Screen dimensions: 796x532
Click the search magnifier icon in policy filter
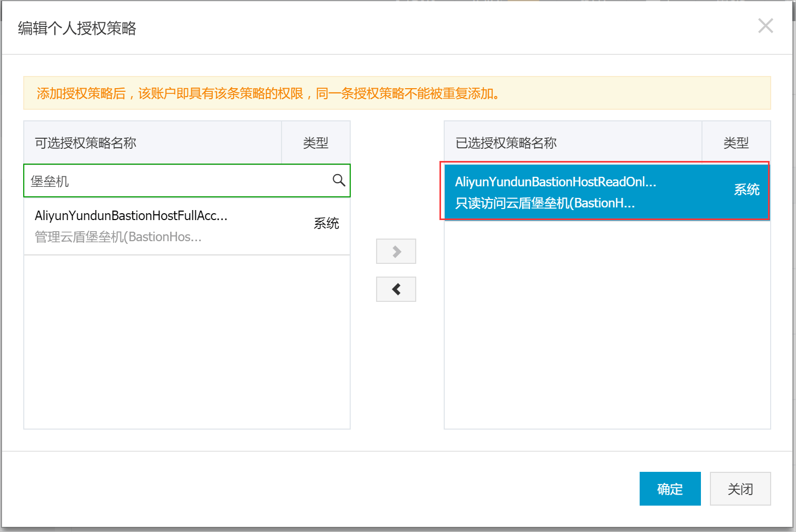click(x=339, y=180)
